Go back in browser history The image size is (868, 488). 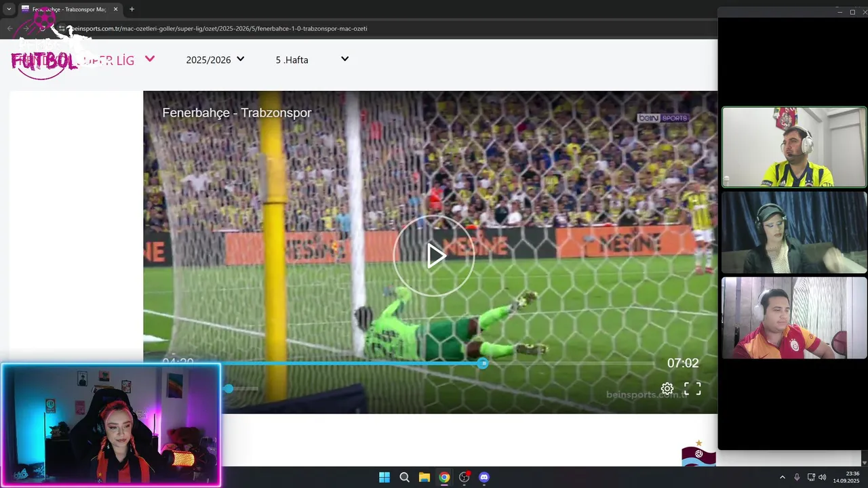point(9,28)
